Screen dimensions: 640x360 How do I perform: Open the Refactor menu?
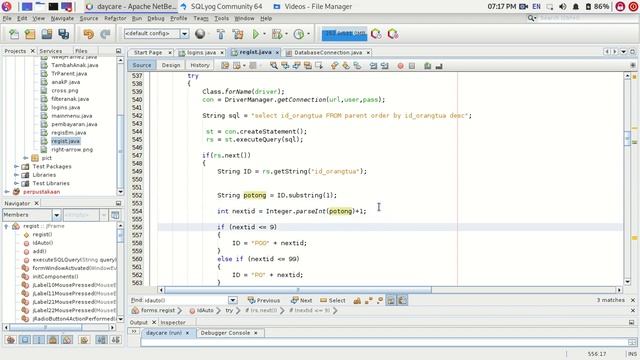(115, 18)
